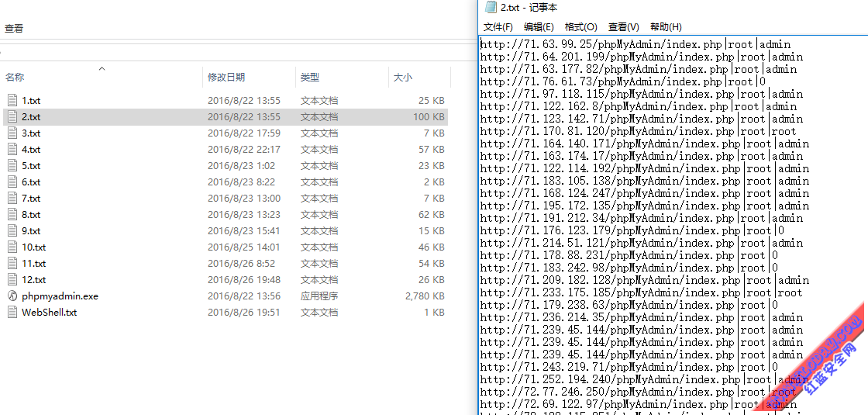Click the line with IP 71.76.61.73
This screenshot has width=868, height=415.
click(x=623, y=81)
